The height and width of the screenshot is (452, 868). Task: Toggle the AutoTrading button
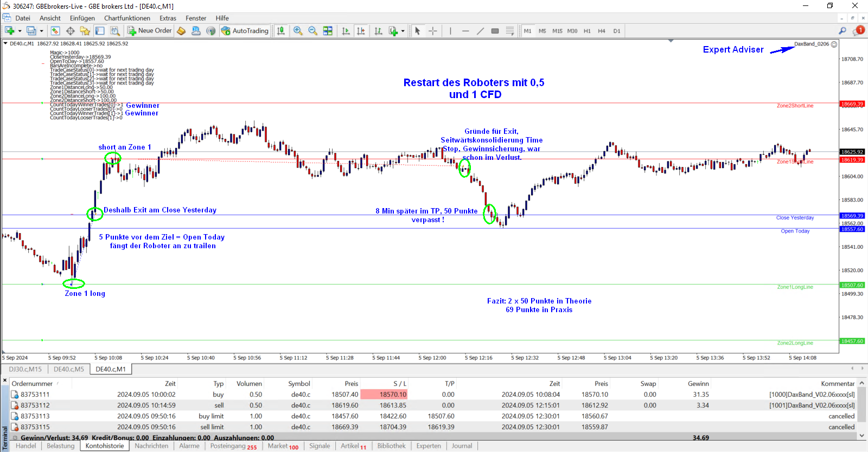click(x=245, y=31)
